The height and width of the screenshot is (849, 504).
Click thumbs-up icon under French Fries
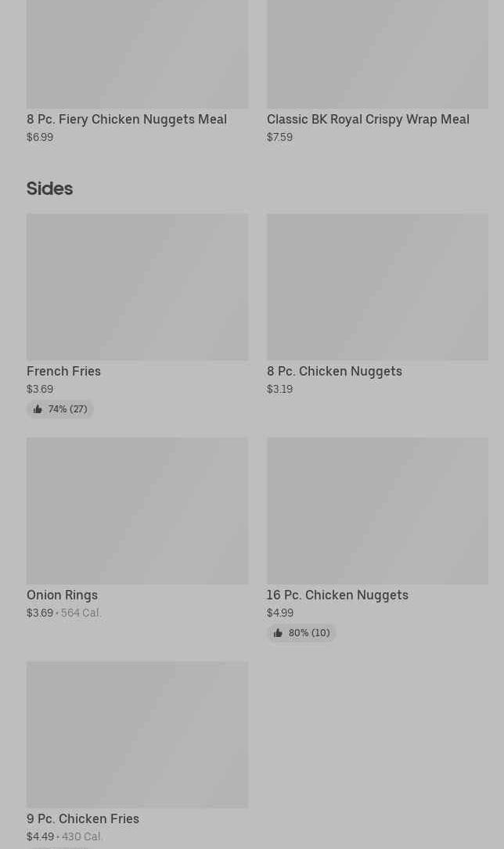(38, 409)
